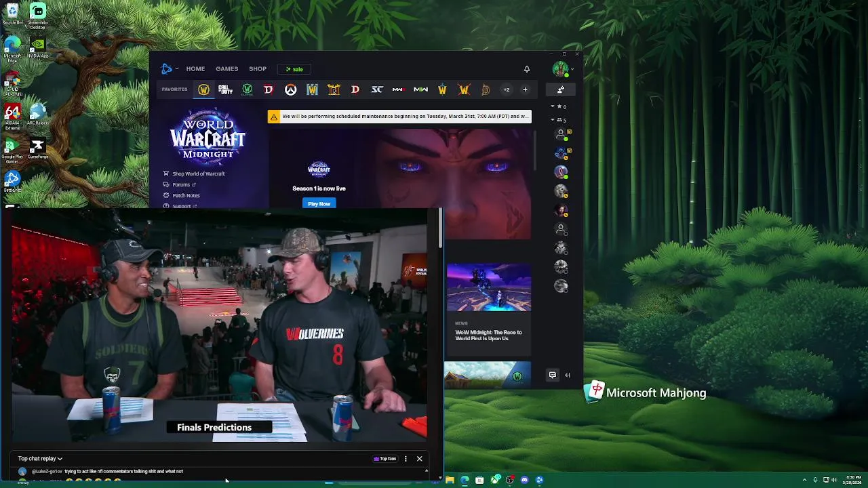Click the Add Friend button in sidebar

[561, 89]
